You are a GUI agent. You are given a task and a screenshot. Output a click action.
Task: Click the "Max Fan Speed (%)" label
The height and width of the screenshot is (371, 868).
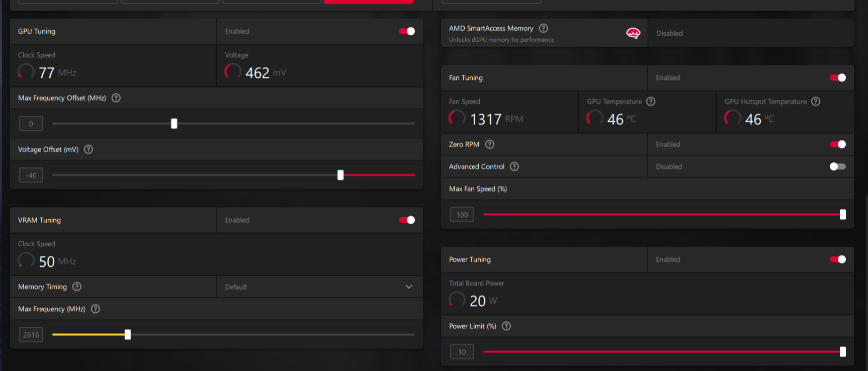tap(478, 189)
